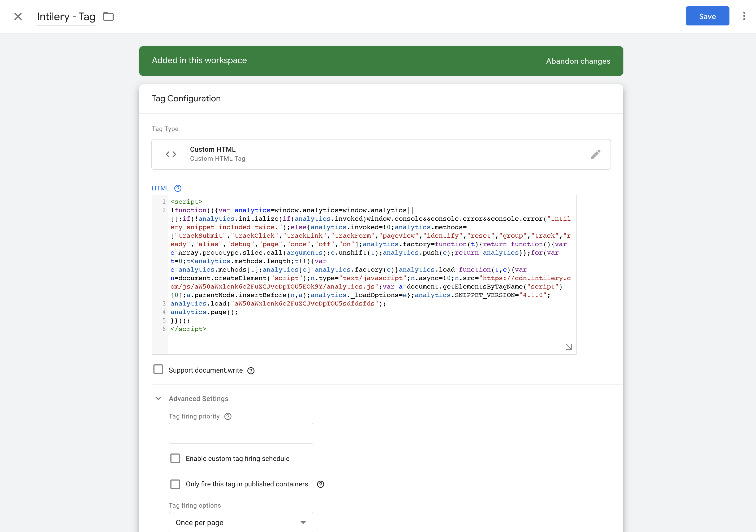Click help icon for published containers option
This screenshot has height=532, width=756.
320,484
